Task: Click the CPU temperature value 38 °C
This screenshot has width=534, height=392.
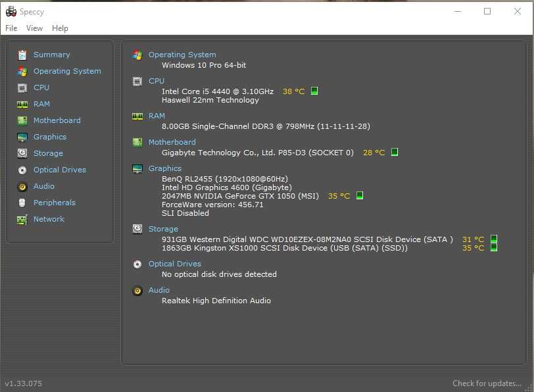Action: coord(293,91)
